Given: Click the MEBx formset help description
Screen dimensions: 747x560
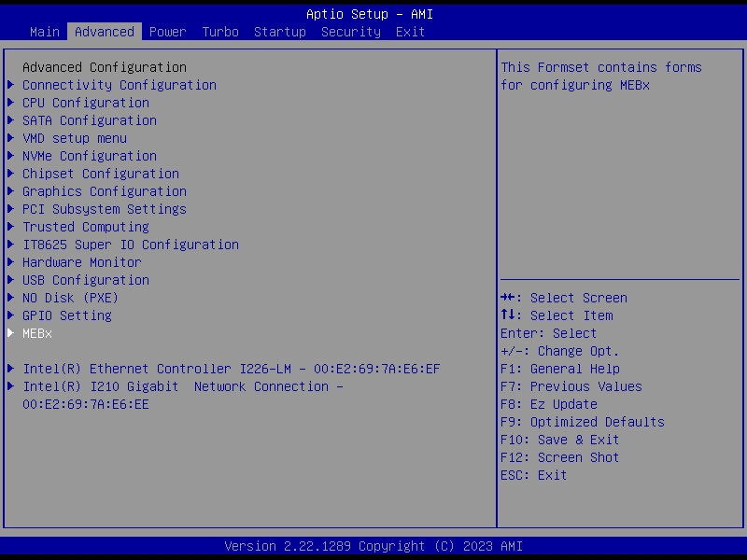Looking at the screenshot, I should pyautogui.click(x=601, y=77).
